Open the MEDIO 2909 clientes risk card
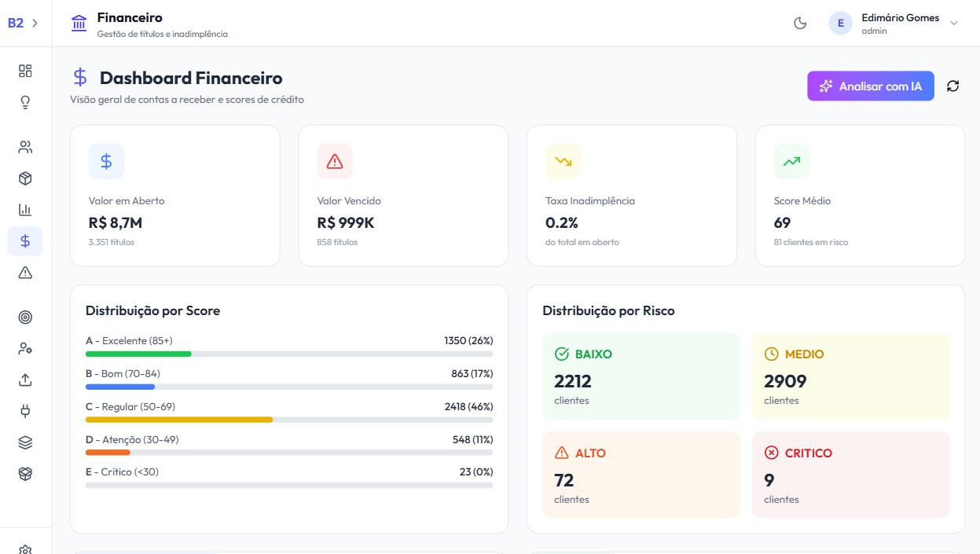The height and width of the screenshot is (554, 980). [x=851, y=376]
